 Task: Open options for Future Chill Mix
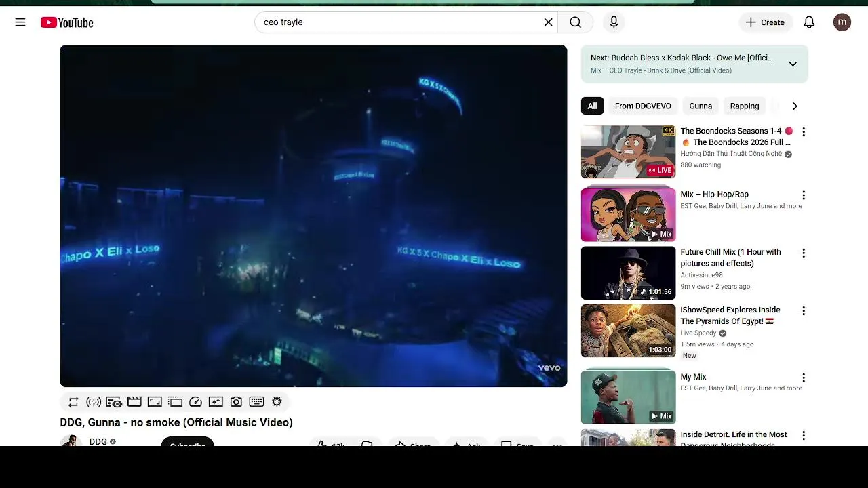804,253
